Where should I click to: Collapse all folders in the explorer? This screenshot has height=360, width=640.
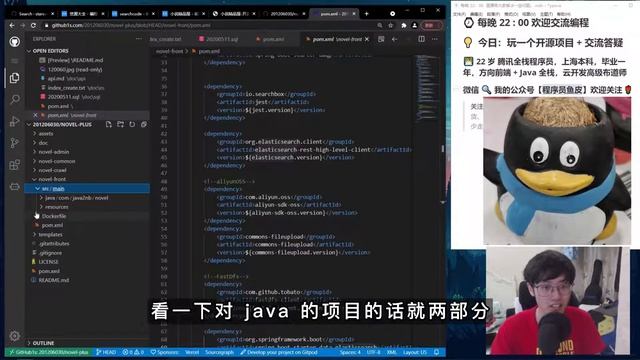(144, 124)
